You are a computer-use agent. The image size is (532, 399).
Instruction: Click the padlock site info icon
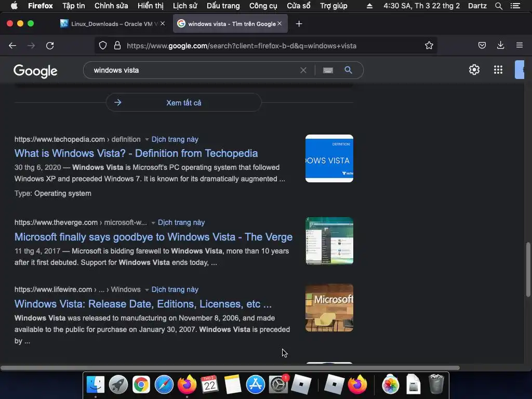coord(117,46)
